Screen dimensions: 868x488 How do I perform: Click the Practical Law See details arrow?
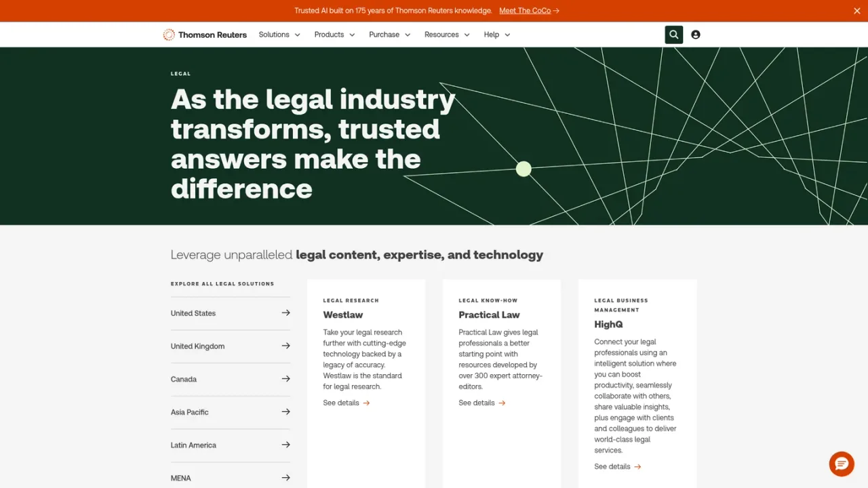(502, 403)
